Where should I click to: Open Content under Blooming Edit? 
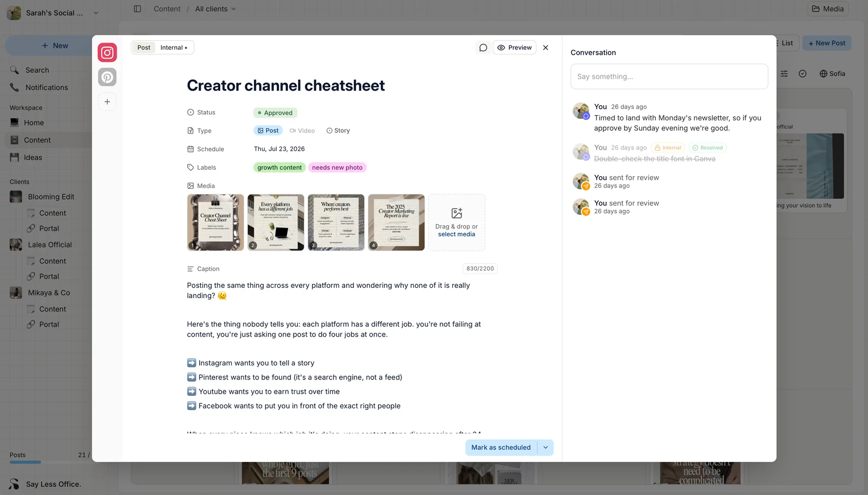53,213
